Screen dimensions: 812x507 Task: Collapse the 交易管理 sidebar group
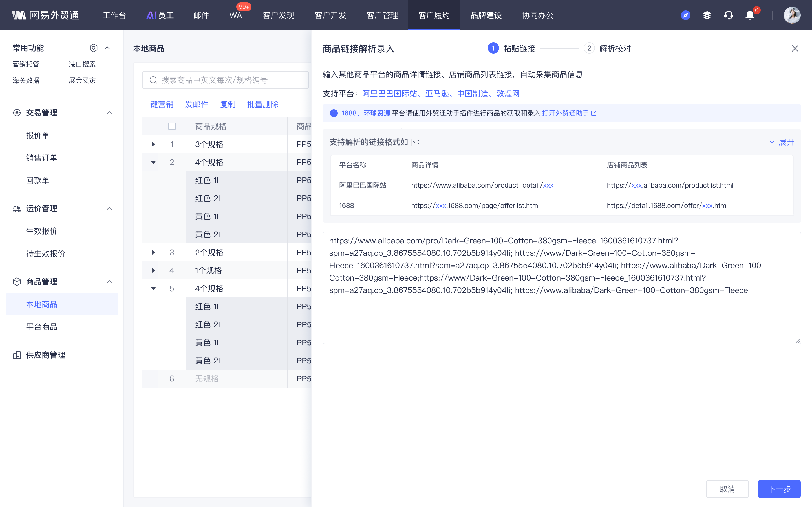(x=109, y=113)
